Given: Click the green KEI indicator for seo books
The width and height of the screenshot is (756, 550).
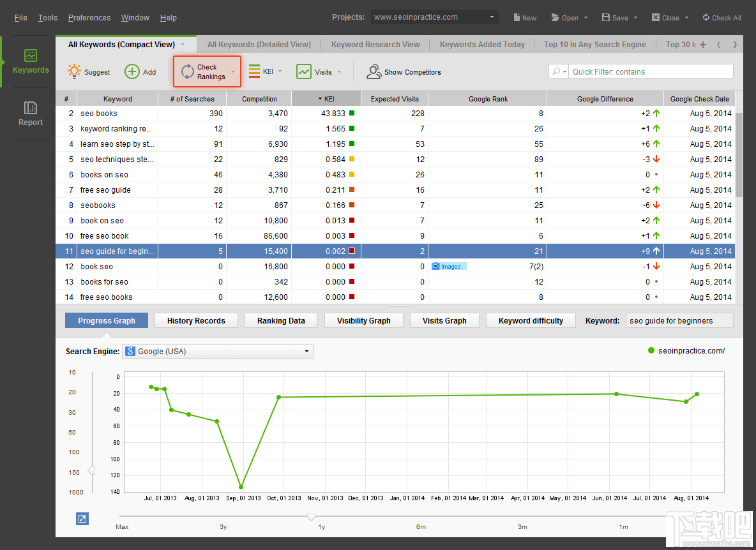Looking at the screenshot, I should click(352, 113).
